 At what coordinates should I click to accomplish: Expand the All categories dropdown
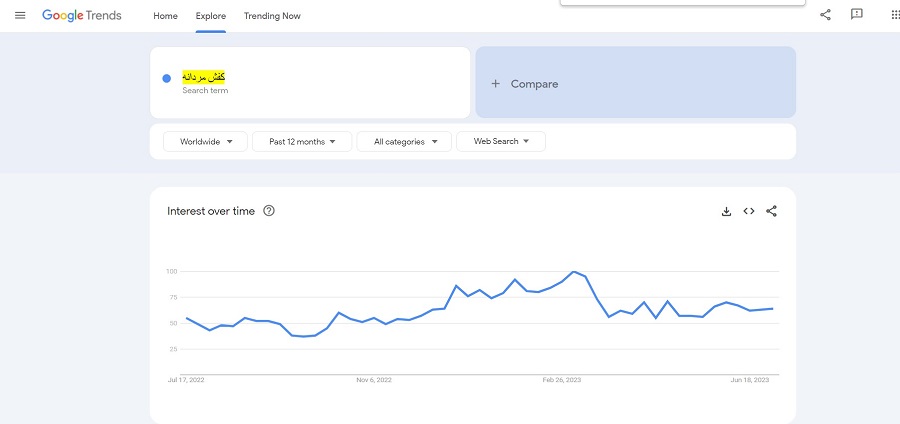tap(404, 142)
